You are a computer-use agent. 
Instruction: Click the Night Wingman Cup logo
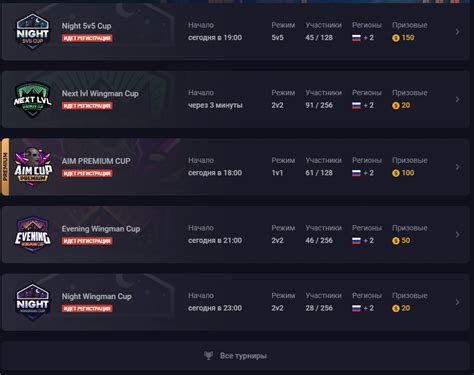[33, 302]
